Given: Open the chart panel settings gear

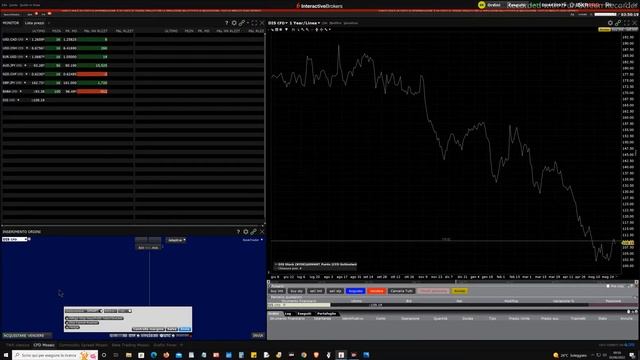Looking at the screenshot, I should (x=610, y=23).
